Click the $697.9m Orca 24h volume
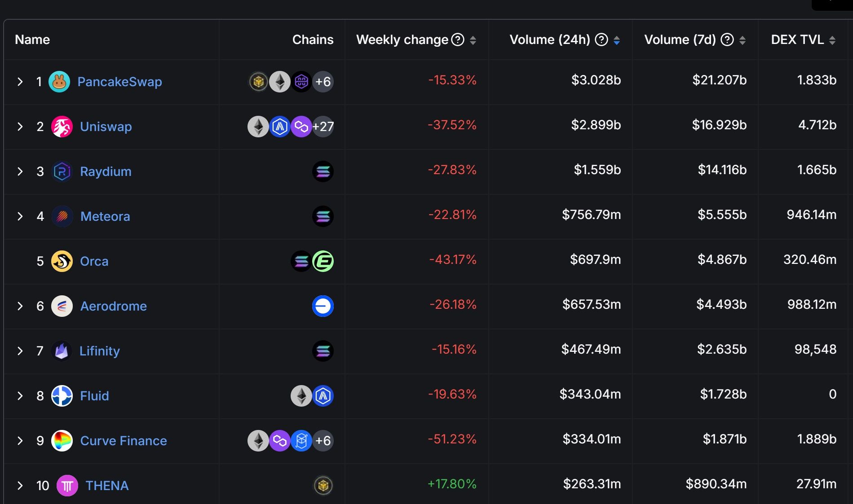853x504 pixels. point(595,259)
